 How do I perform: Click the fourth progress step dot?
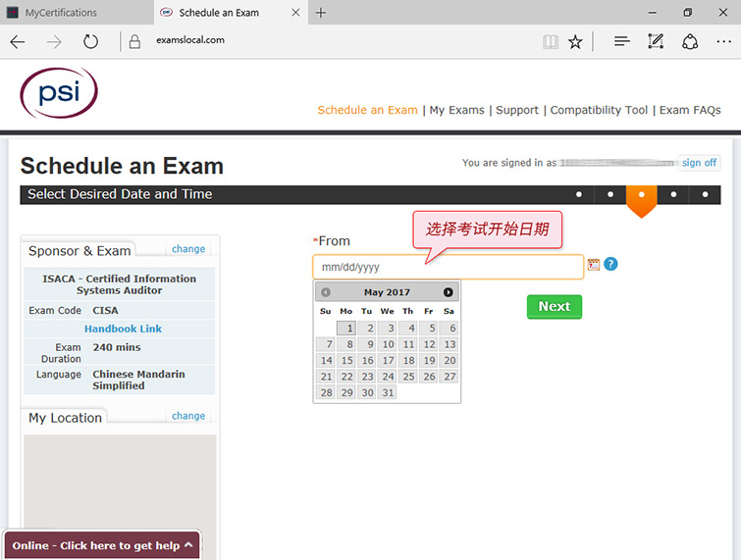(x=673, y=194)
